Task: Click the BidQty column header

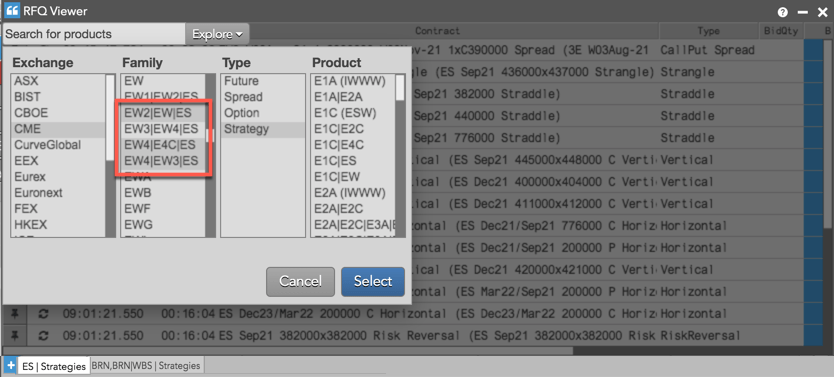Action: 781,31
